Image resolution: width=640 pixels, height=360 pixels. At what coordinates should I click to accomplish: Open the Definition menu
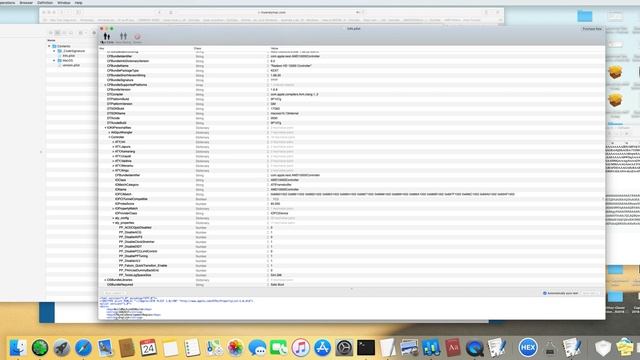(45, 2)
